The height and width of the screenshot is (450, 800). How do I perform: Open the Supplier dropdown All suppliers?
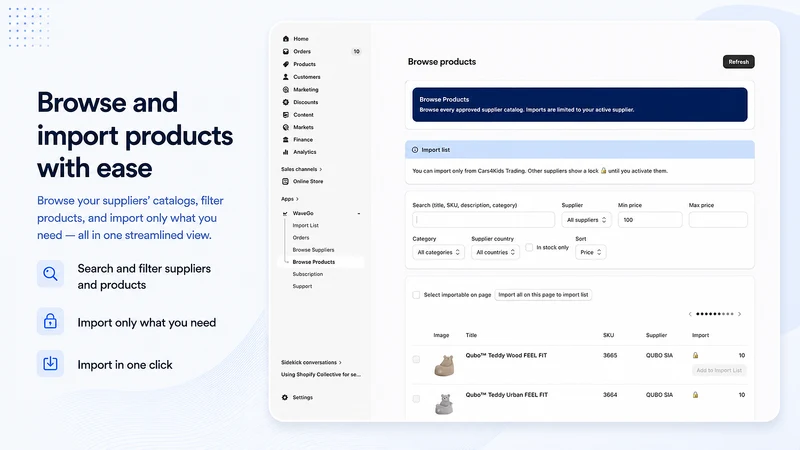point(586,220)
